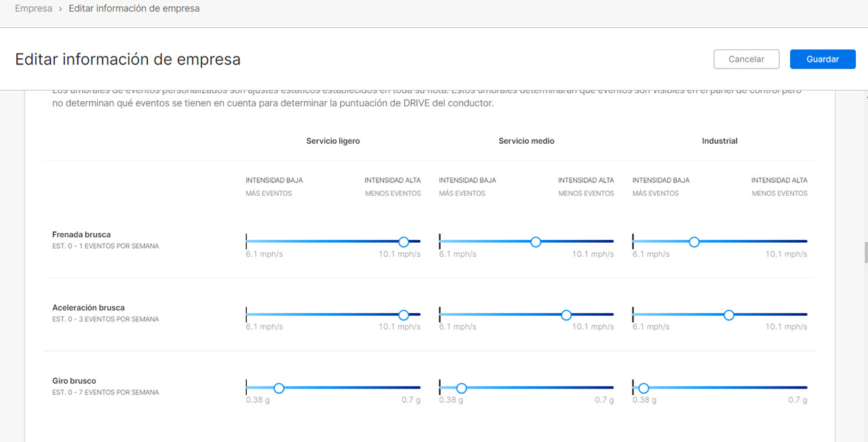Click Frenada brusca slider handle under Servicio ligero

point(403,242)
